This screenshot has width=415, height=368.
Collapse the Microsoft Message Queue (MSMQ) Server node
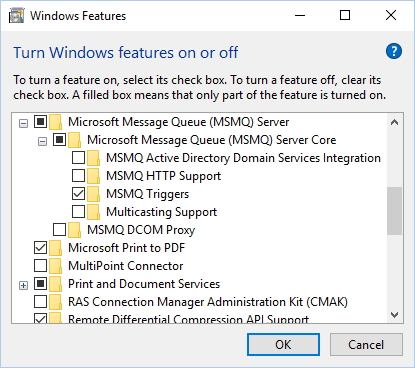(23, 124)
